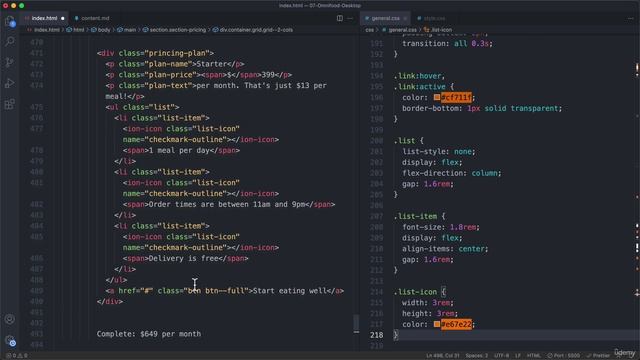The height and width of the screenshot is (360, 640).
Task: Change file encoding via UTF-8
Action: (502, 356)
